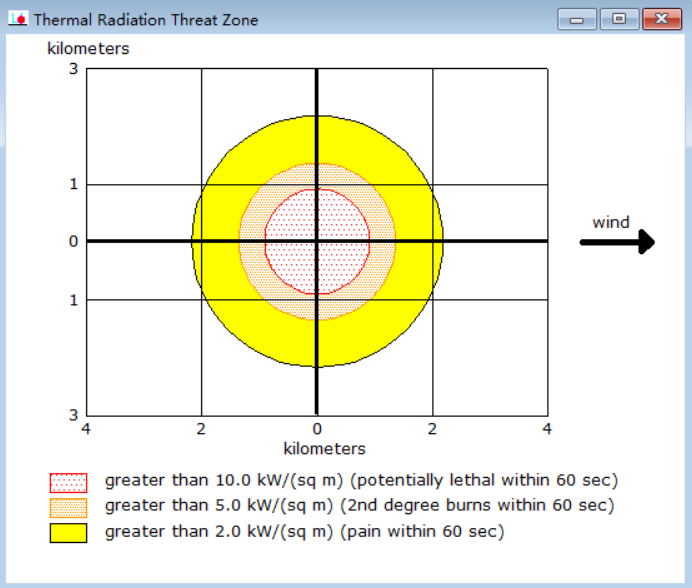Click the 'kilometers' label below the horizontal axis
Image resolution: width=692 pixels, height=588 pixels.
click(x=324, y=449)
